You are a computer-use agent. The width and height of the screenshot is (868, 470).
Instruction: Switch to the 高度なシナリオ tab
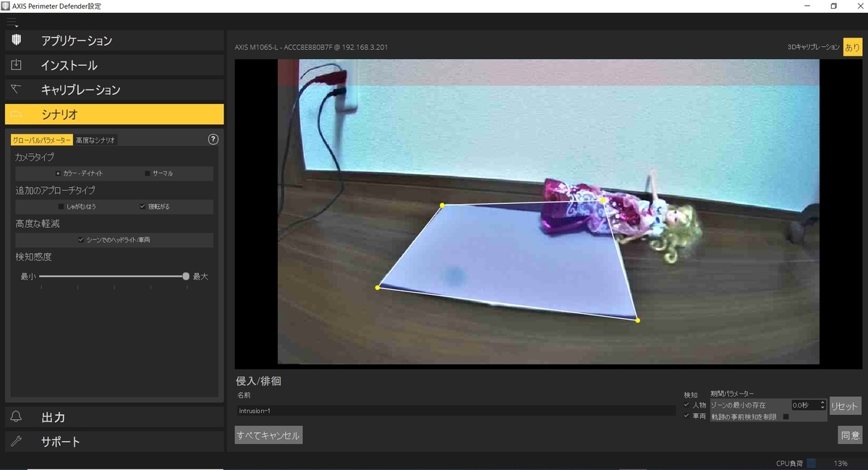click(95, 140)
